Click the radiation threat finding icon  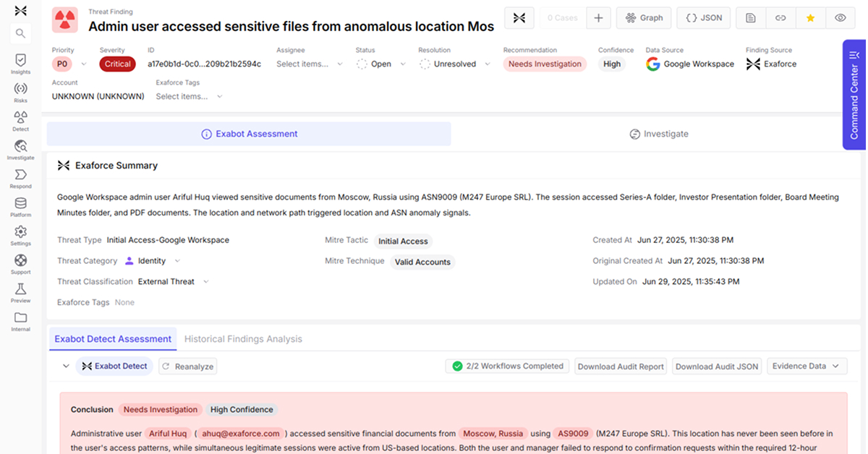pyautogui.click(x=65, y=20)
